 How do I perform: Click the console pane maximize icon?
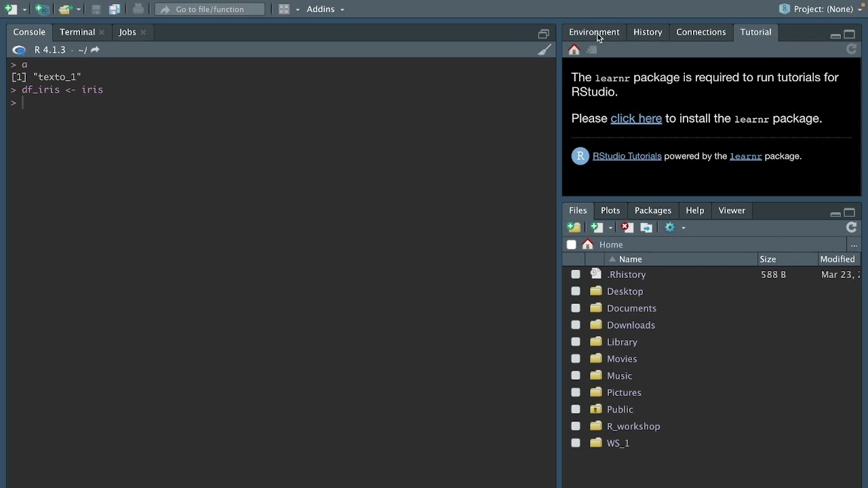(x=544, y=34)
